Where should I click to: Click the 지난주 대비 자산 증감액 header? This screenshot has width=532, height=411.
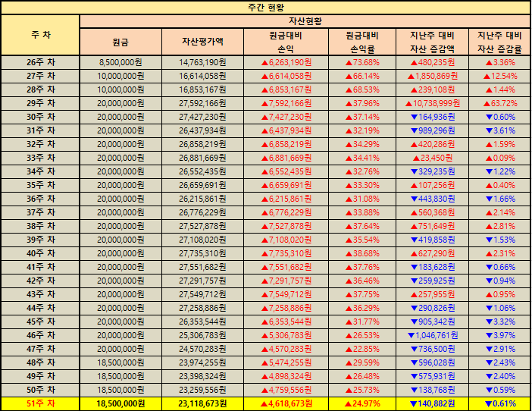tap(432, 42)
